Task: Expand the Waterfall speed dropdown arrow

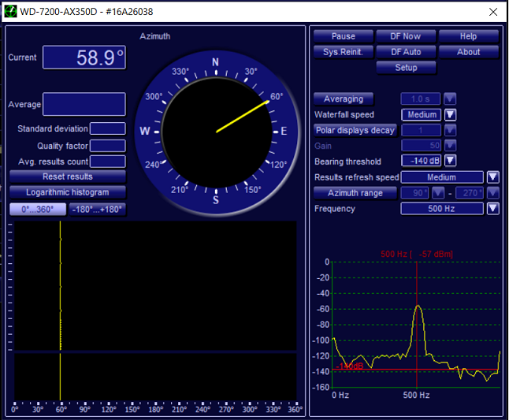Action: point(451,114)
